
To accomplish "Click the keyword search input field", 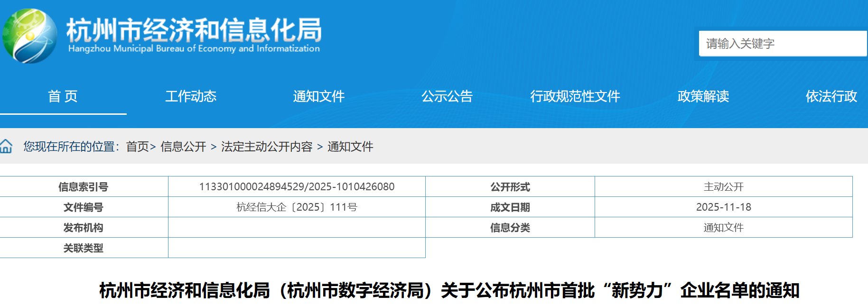I will click(x=782, y=44).
